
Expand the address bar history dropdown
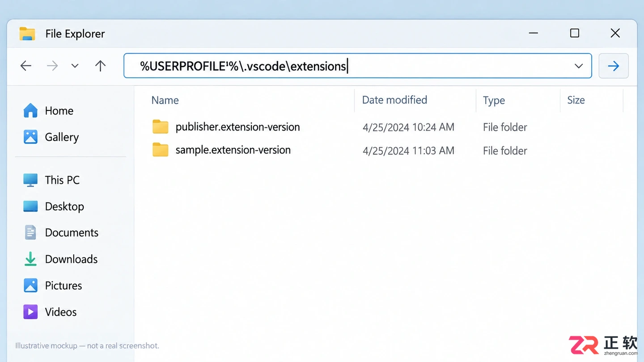tap(579, 66)
